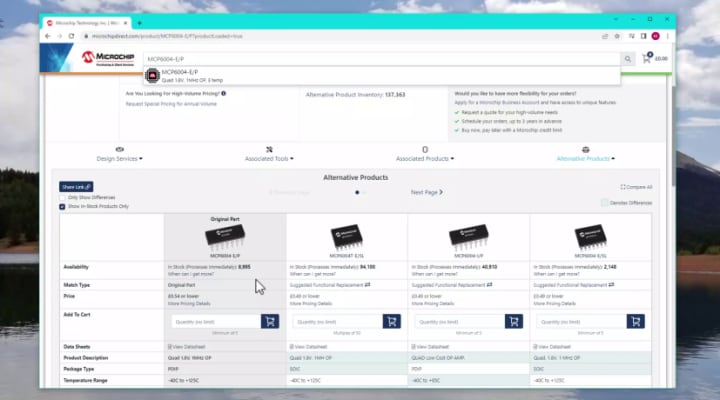Screen dimensions: 720x400
Task: Close the Microchip Technology tab
Action: click(125, 23)
